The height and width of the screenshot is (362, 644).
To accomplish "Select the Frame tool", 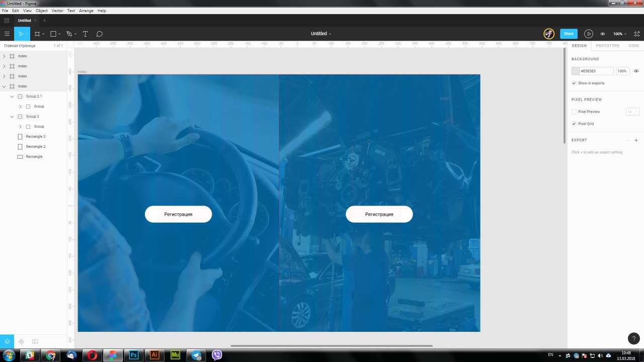I will (x=37, y=34).
